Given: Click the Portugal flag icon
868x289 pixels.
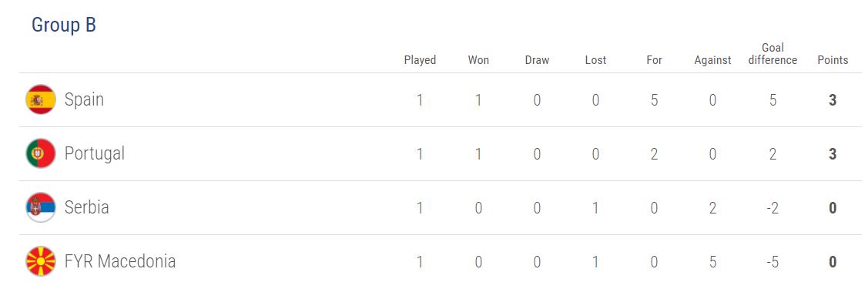Looking at the screenshot, I should pos(40,153).
